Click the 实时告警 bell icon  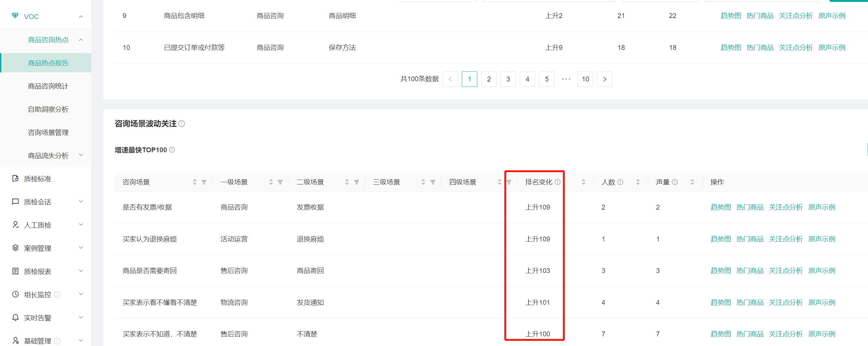[x=15, y=317]
